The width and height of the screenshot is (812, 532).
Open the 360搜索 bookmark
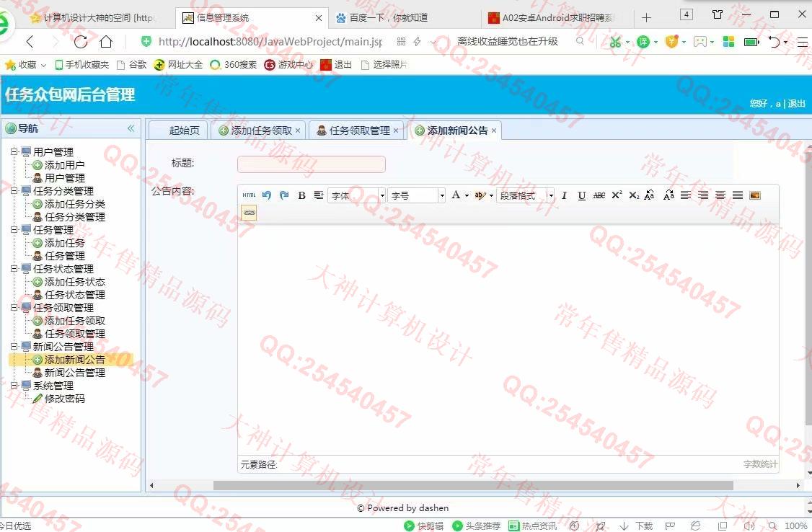tap(234, 65)
